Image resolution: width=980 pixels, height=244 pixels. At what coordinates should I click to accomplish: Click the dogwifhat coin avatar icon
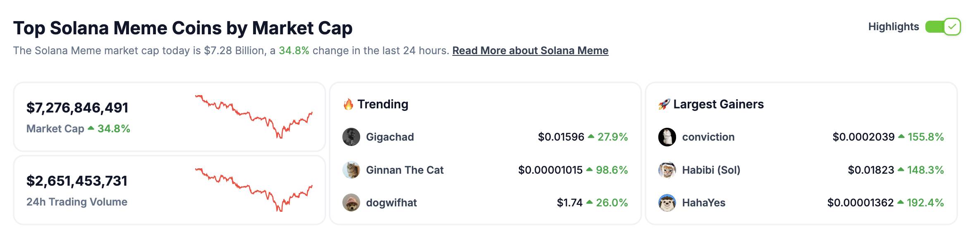[351, 203]
